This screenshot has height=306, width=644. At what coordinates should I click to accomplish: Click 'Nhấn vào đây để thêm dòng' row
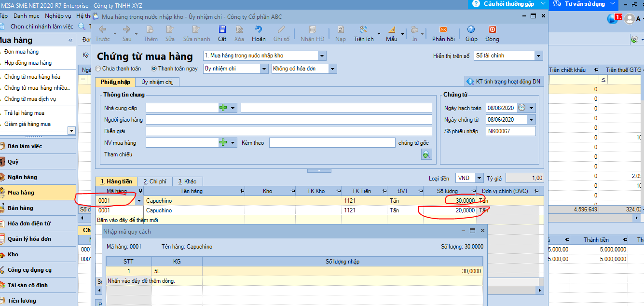(x=294, y=280)
